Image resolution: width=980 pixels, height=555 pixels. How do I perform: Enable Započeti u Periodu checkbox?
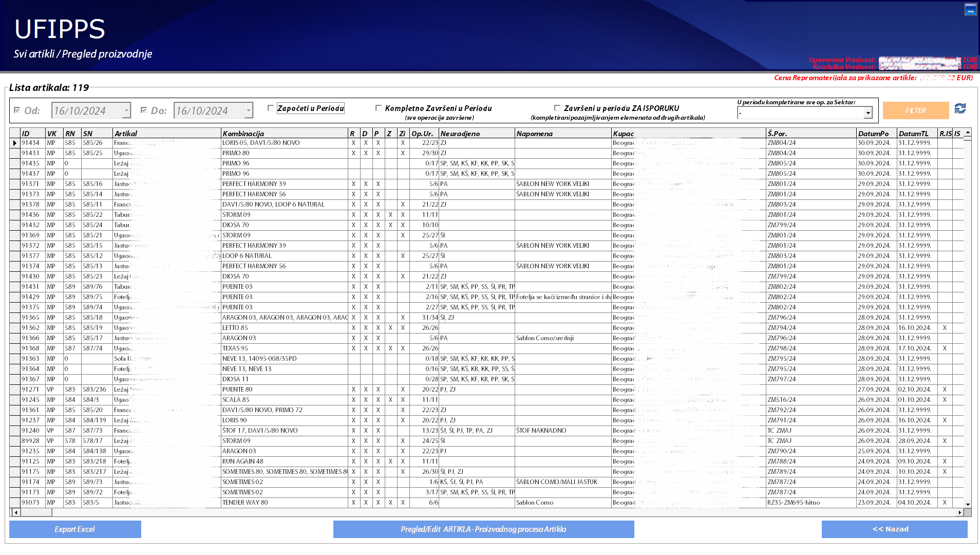(271, 108)
